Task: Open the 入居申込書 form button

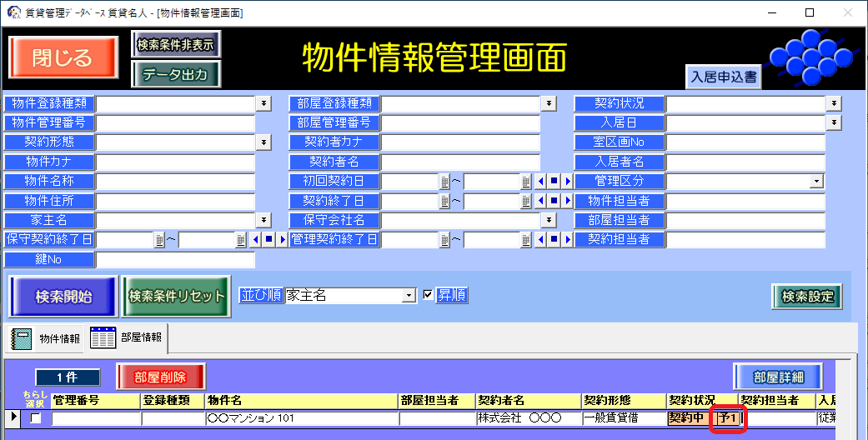Action: pyautogui.click(x=724, y=77)
